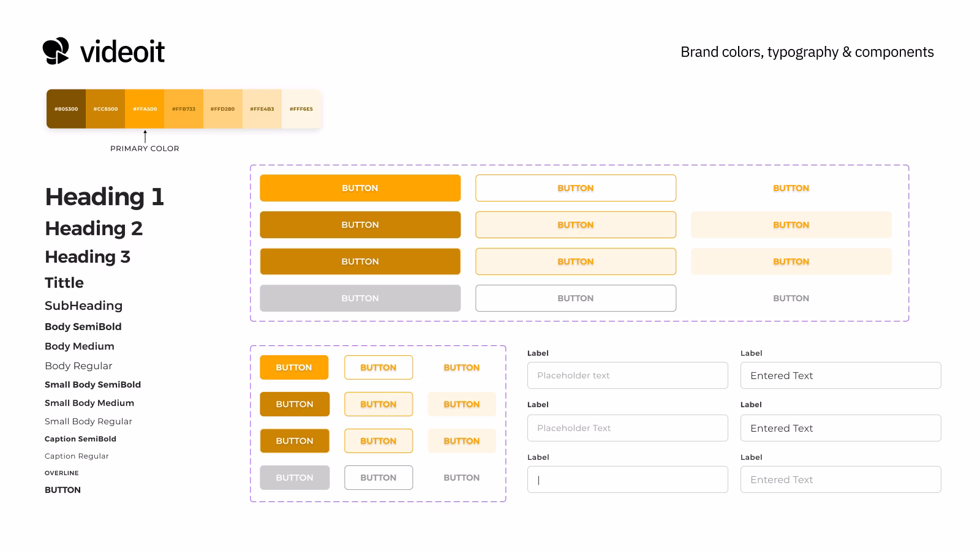Select the "Body SemiBold" text sample
The width and height of the screenshot is (980, 551).
click(83, 327)
